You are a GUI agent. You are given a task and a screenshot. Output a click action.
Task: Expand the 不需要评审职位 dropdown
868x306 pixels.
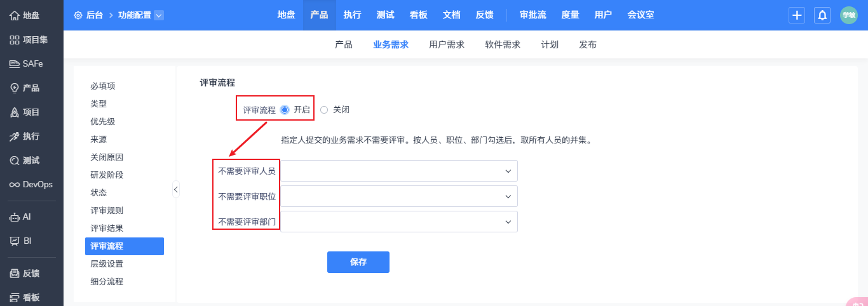(x=399, y=196)
